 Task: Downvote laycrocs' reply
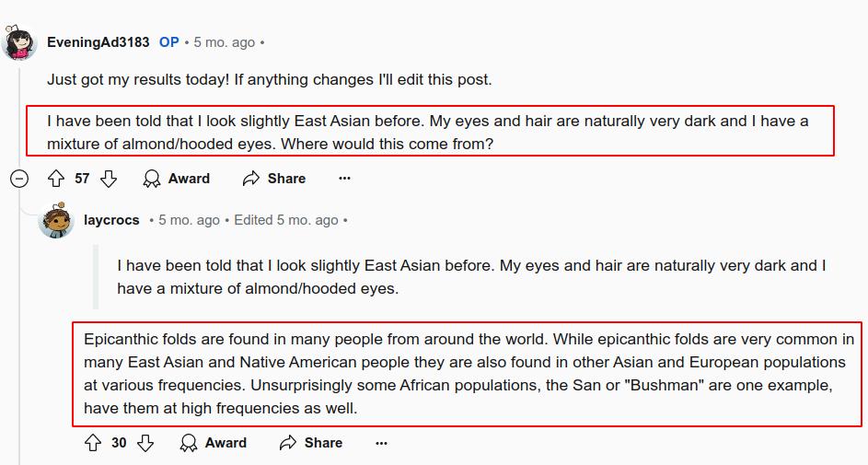tap(145, 443)
